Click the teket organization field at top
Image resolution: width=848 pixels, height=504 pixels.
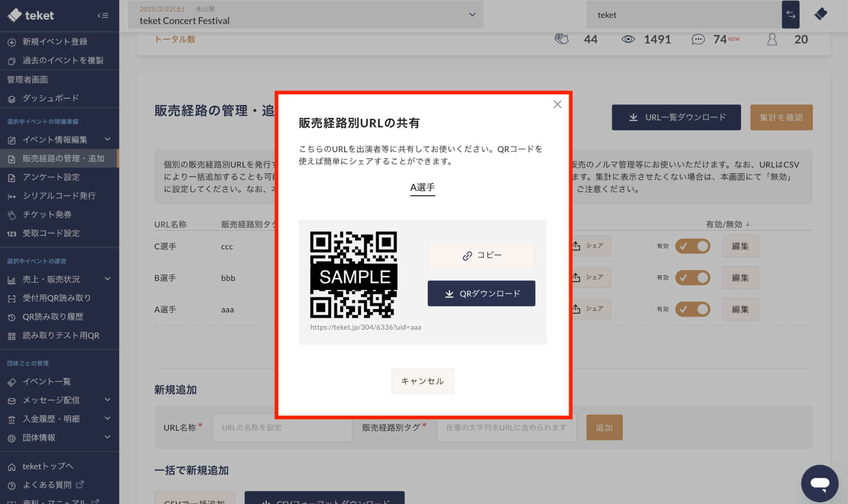(x=684, y=15)
